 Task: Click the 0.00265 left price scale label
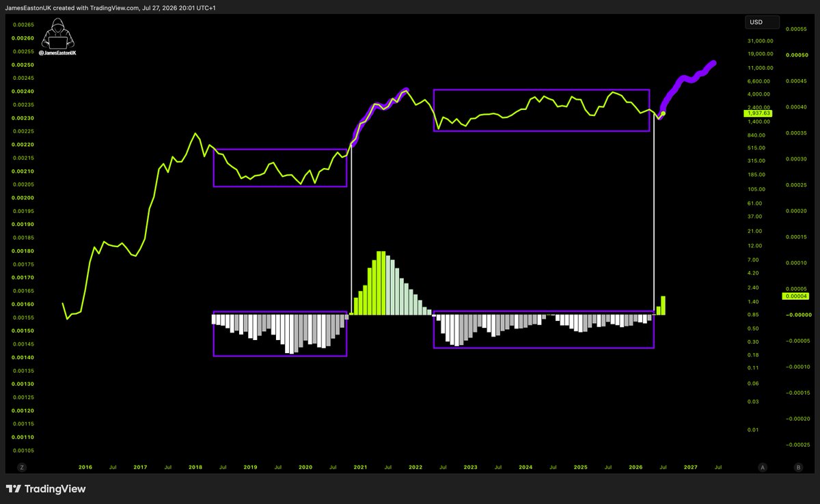[x=24, y=25]
